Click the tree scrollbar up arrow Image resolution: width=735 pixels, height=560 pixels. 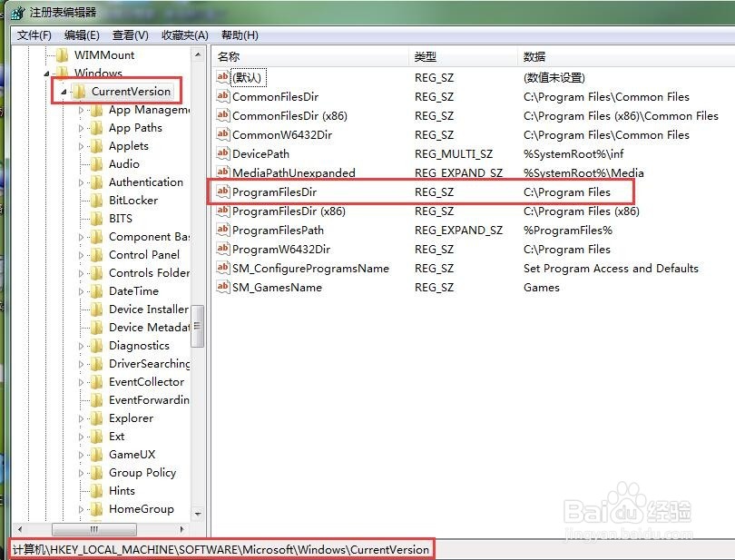tap(198, 54)
